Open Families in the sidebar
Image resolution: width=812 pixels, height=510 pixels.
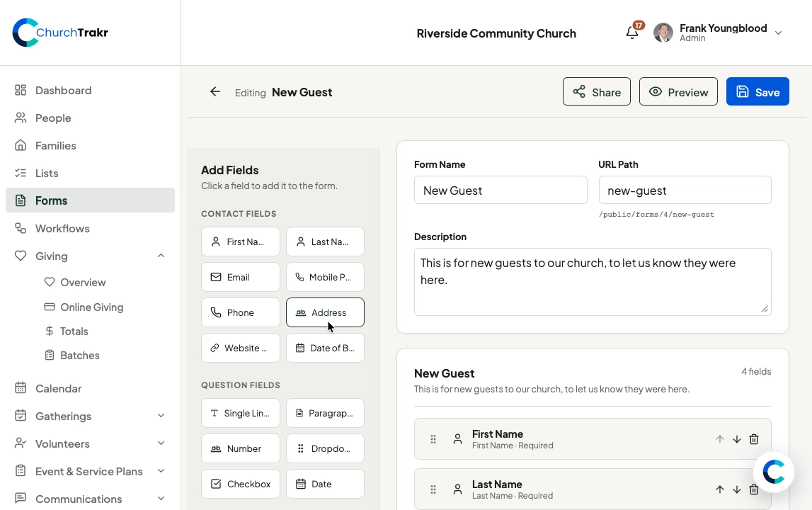(90, 146)
